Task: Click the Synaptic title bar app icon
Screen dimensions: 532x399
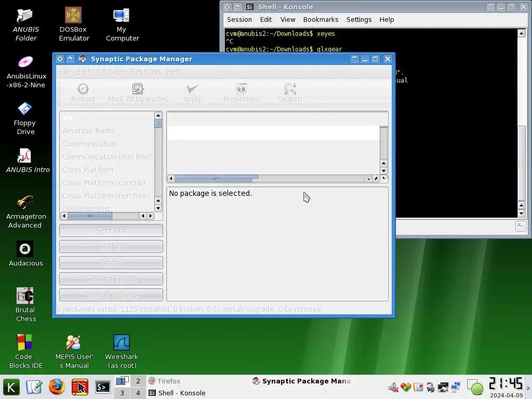Action: (x=82, y=59)
